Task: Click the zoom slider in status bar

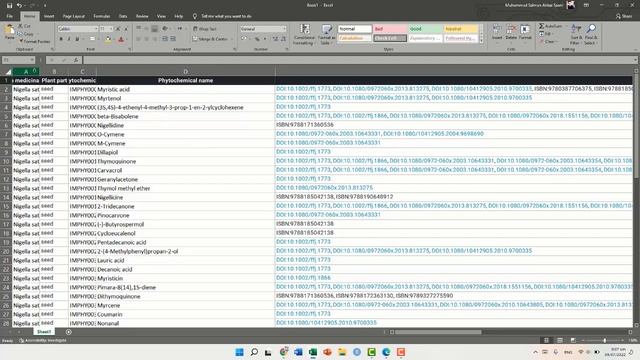Action: (x=604, y=340)
